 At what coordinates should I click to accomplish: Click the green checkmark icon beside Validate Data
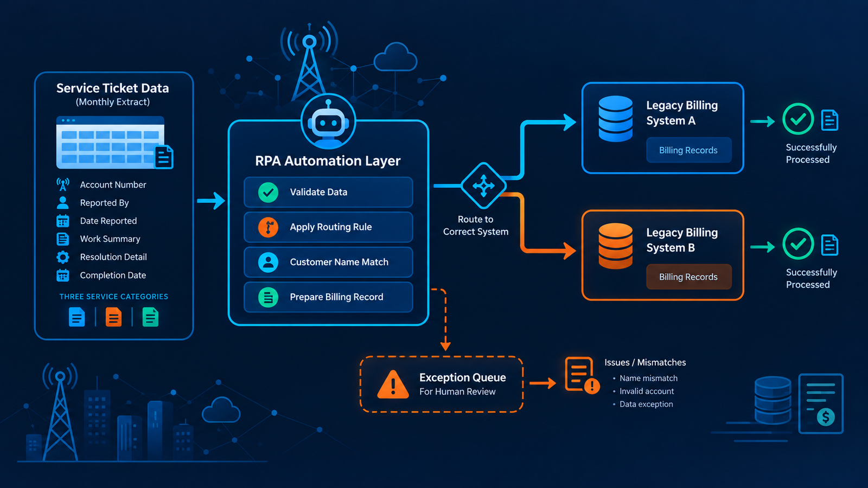(x=268, y=192)
